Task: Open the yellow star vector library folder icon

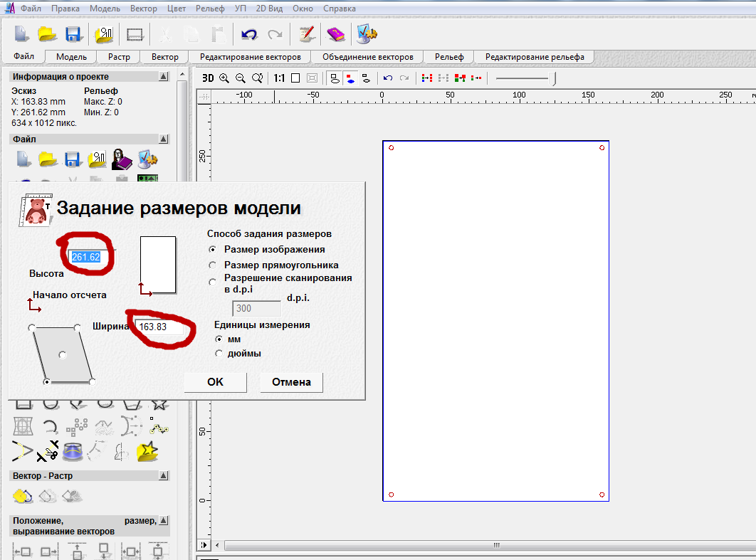Action: click(147, 452)
